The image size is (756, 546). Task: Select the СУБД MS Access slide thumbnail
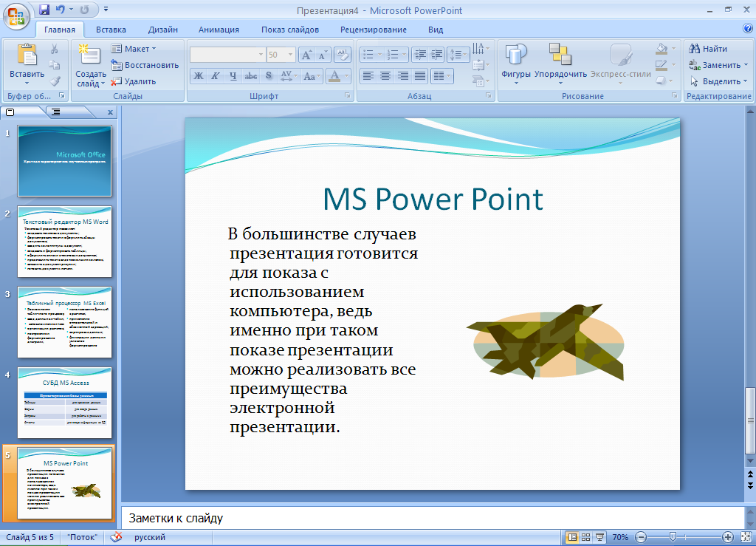[65, 403]
